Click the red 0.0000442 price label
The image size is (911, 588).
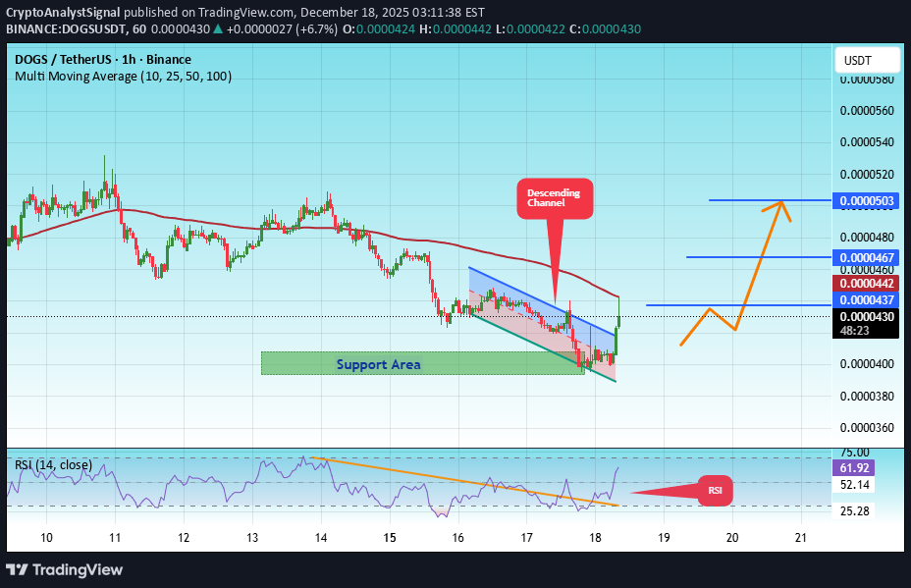[x=866, y=284]
